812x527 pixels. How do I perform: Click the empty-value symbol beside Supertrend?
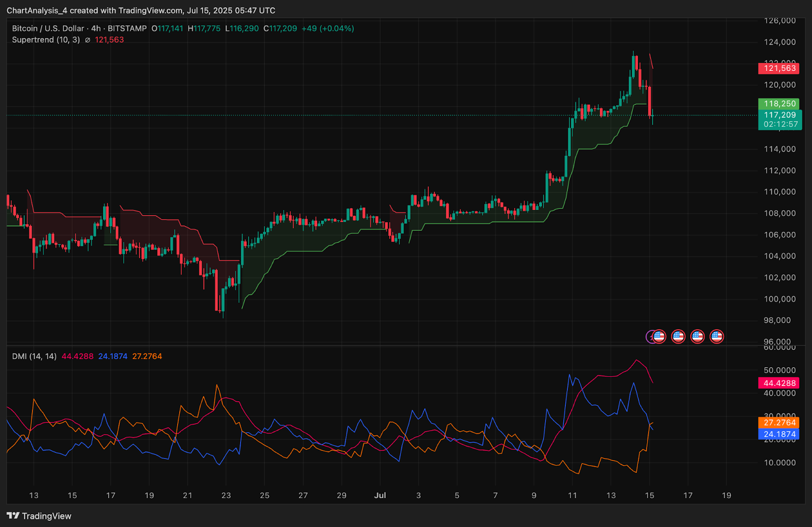coord(87,40)
